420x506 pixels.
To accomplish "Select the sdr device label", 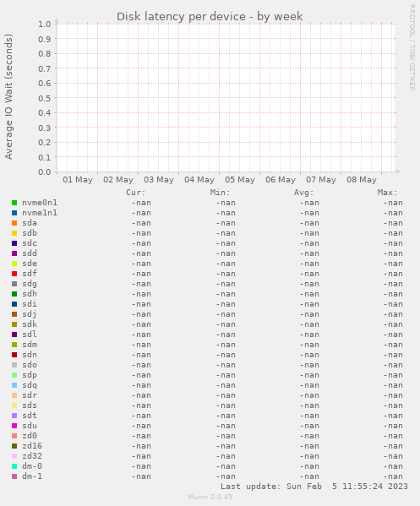I will [x=30, y=395].
